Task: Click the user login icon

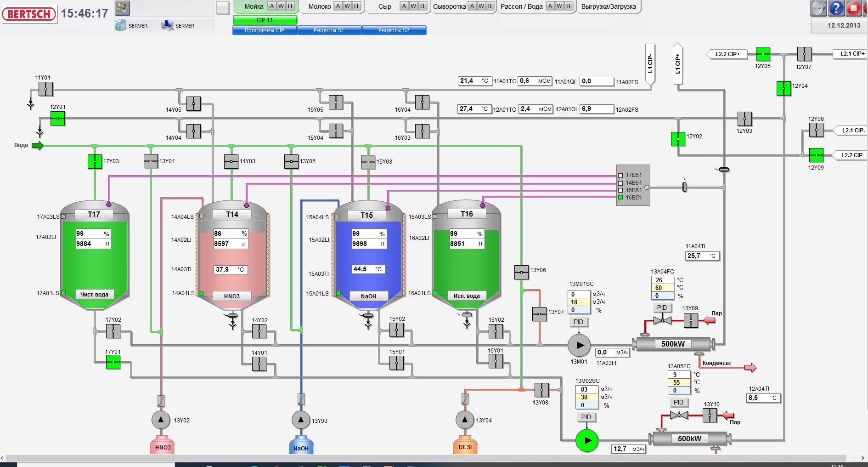Action: [122, 8]
